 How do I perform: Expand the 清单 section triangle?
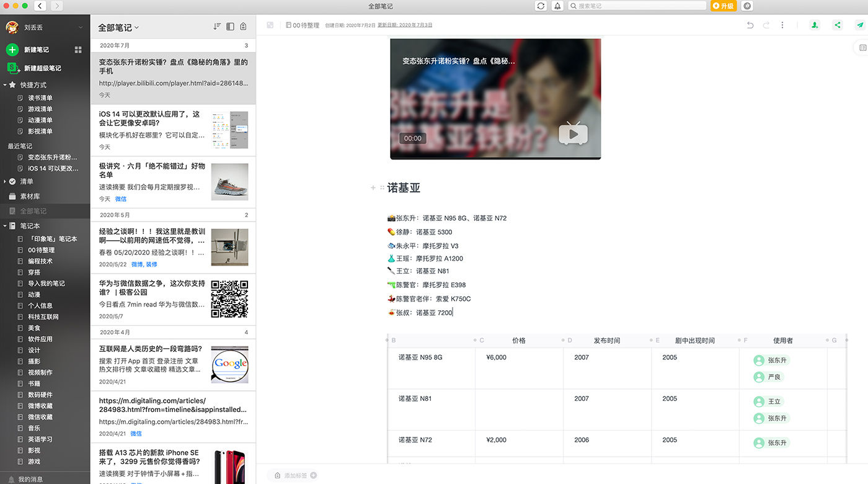5,182
